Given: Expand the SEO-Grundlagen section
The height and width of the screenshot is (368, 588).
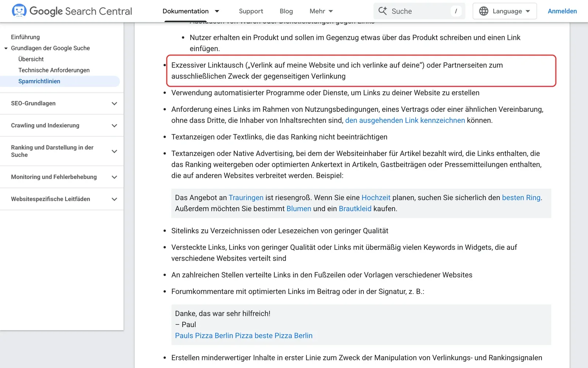Looking at the screenshot, I should [x=114, y=103].
